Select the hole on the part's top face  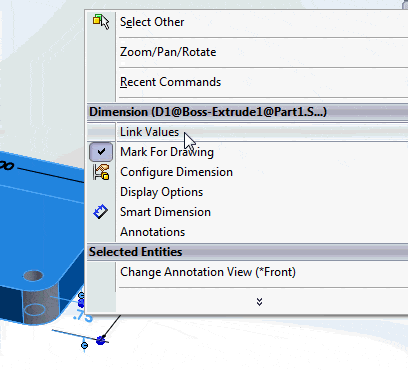[x=33, y=276]
